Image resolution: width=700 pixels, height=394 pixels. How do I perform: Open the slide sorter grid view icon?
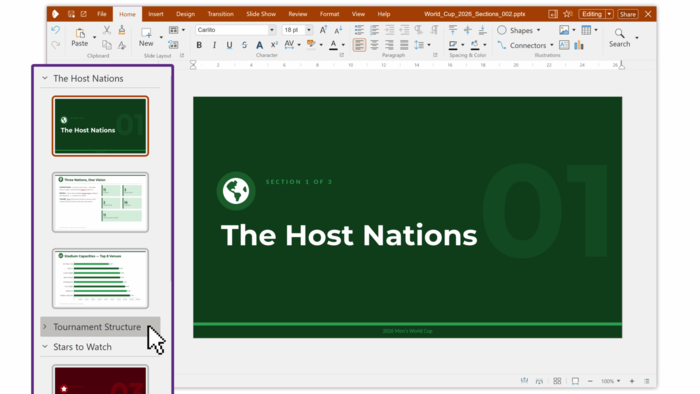[x=557, y=381]
